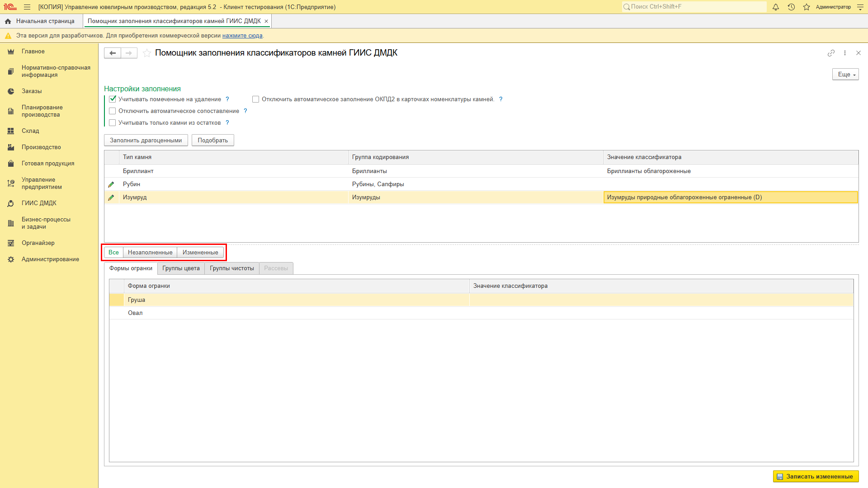
Task: Open the hamburger main menu
Action: (x=27, y=7)
